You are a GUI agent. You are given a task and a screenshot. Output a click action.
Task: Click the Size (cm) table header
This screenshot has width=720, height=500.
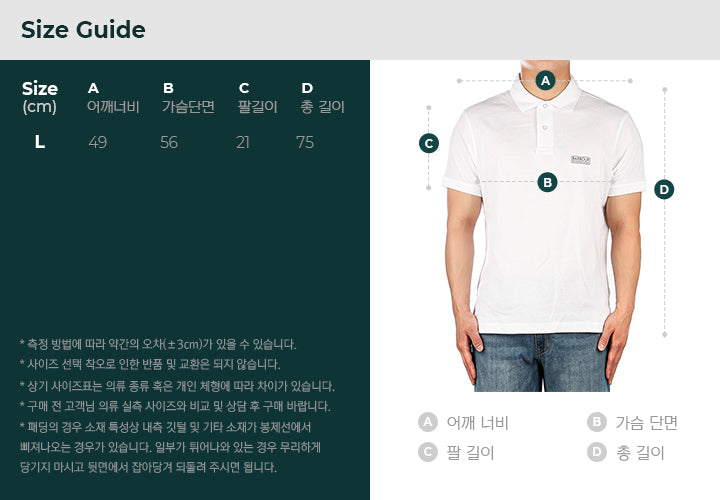click(x=39, y=97)
